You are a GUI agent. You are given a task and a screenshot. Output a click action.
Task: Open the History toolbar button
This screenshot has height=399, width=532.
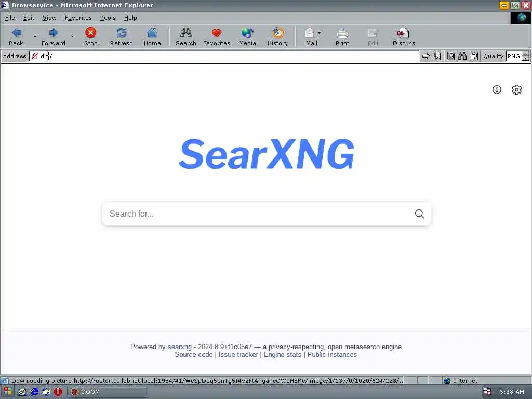tap(277, 37)
